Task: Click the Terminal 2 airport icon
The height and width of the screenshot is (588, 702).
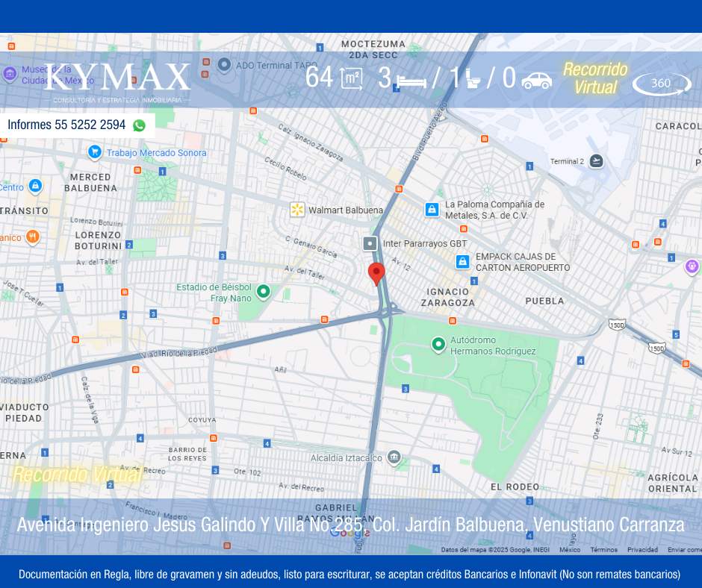Action: [x=596, y=161]
